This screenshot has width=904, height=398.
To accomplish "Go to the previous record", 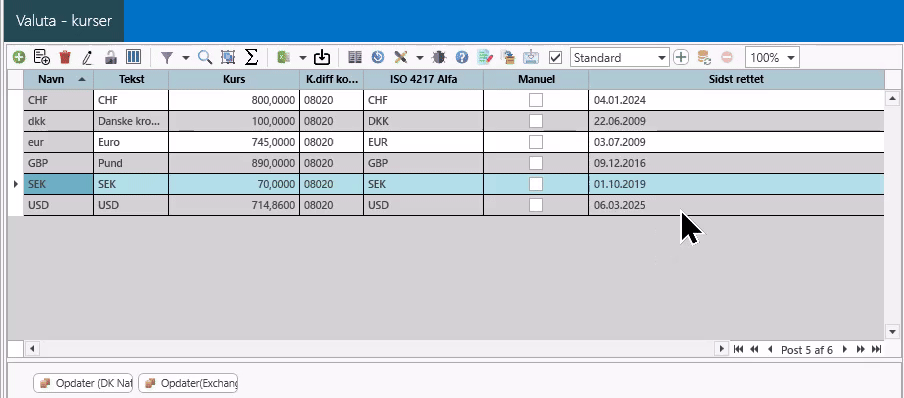I will 770,349.
